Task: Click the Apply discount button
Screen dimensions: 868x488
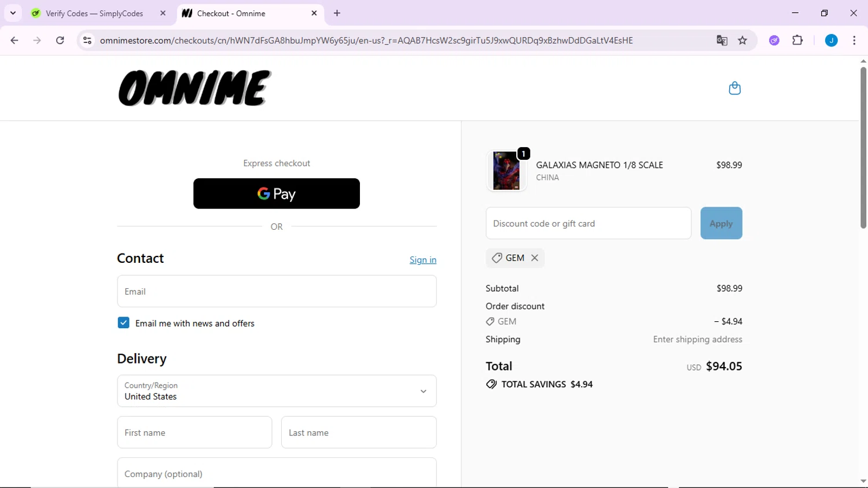Action: [721, 223]
